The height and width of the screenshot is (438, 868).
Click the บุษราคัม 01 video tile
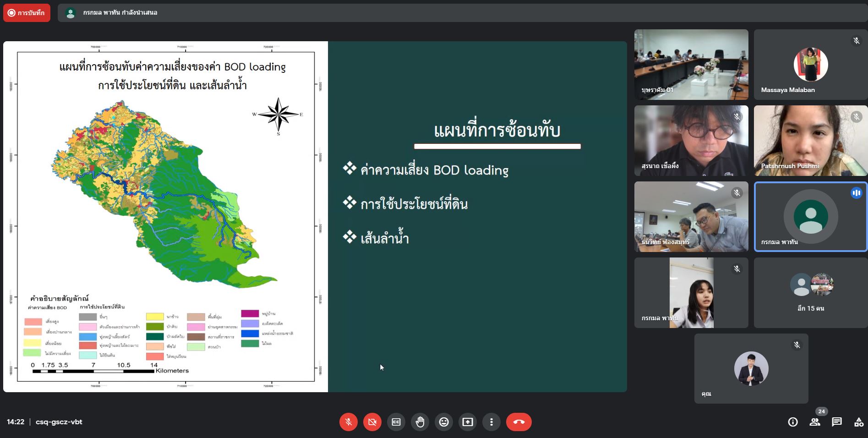[x=691, y=65]
